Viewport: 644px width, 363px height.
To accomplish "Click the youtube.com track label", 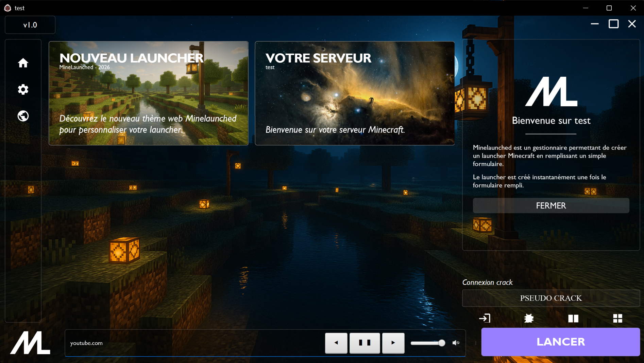I will (86, 343).
